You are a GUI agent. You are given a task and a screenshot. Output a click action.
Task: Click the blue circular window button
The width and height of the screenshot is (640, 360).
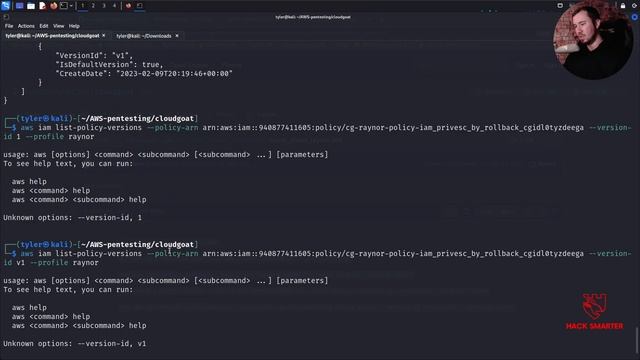tap(635, 17)
